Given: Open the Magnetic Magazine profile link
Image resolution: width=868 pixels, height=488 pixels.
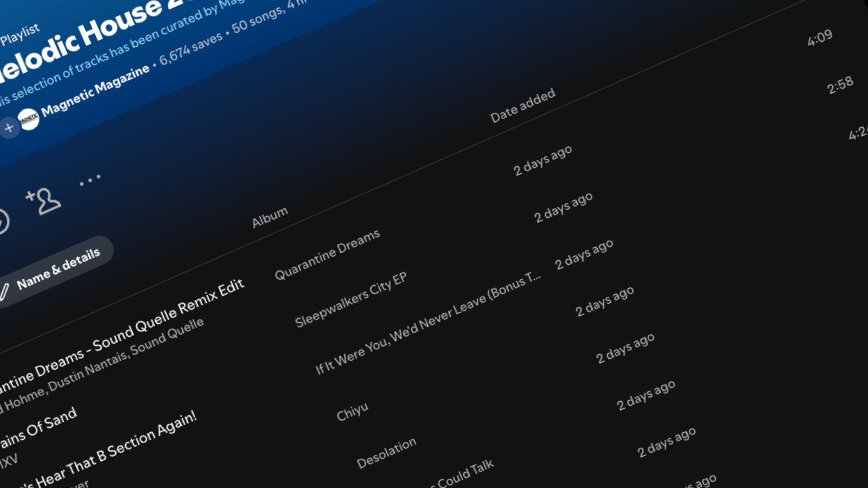Looking at the screenshot, I should coord(95,90).
